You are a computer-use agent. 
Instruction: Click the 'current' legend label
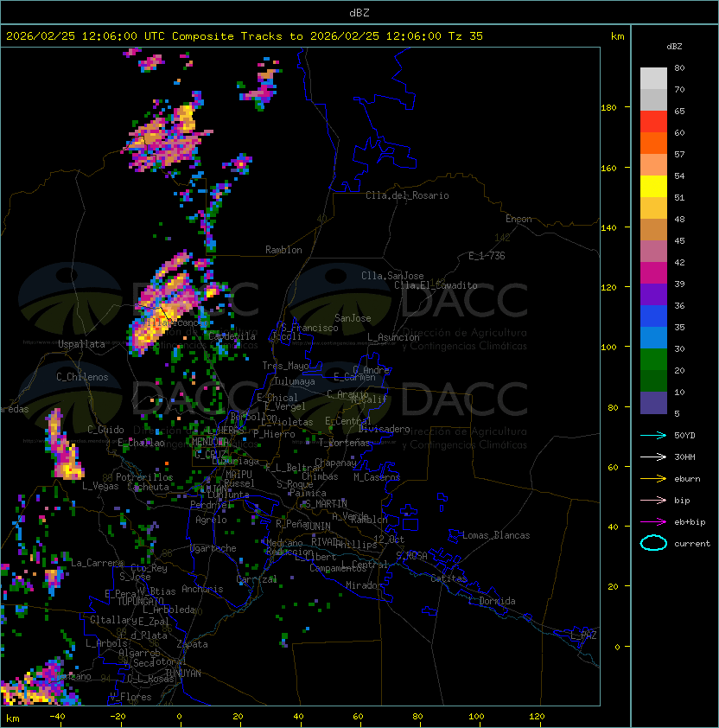coord(692,544)
